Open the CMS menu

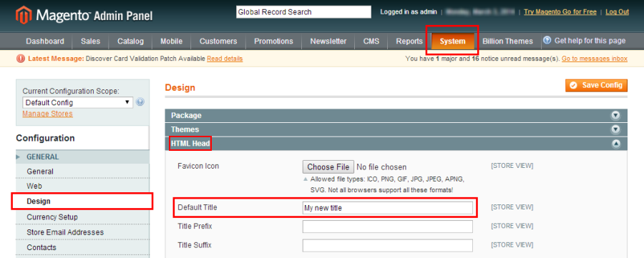(x=371, y=41)
